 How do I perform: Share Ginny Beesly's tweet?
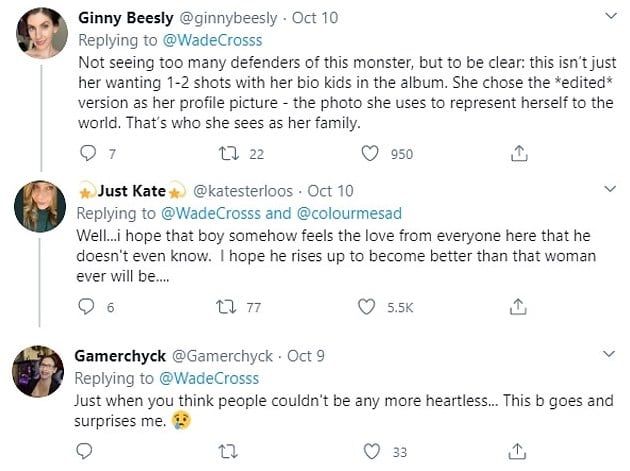519,154
